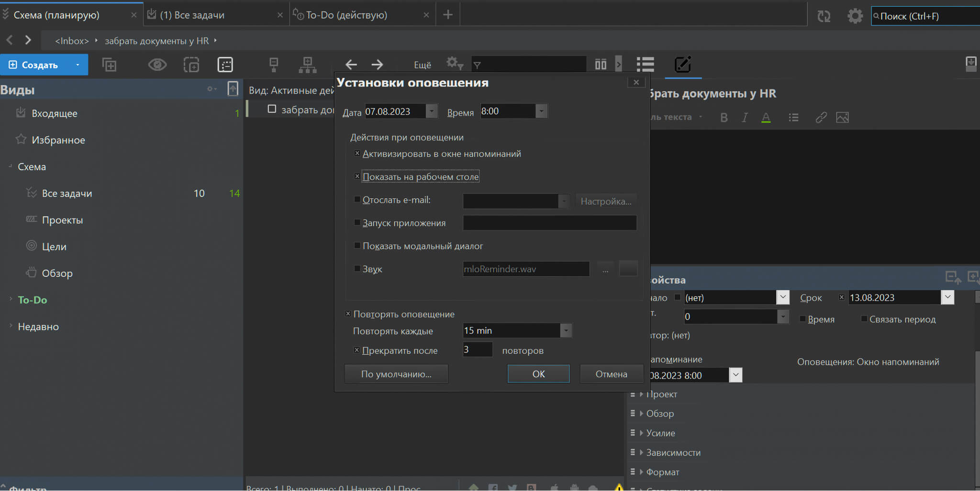Open the edit notes pencil icon
The image size is (980, 491).
[x=682, y=64]
